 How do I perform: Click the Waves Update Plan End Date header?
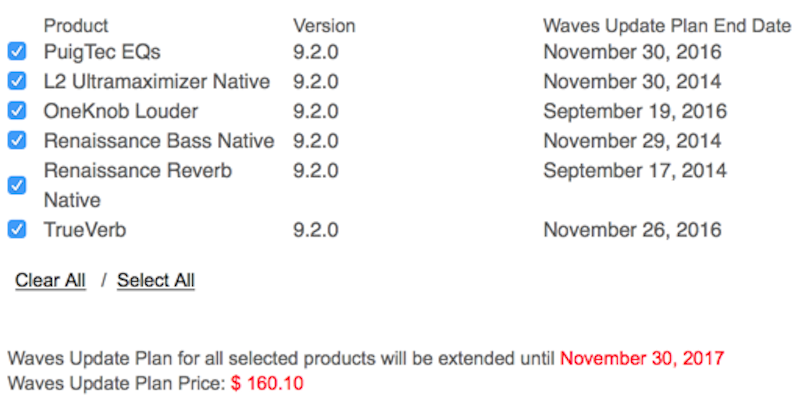coord(667,25)
